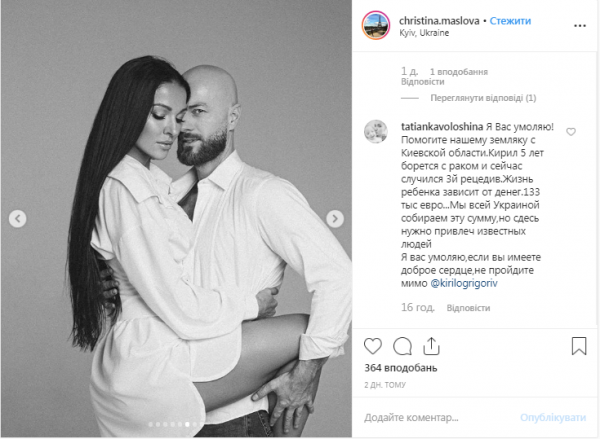The height and width of the screenshot is (439, 600).
Task: Reply to tatiankavoloshina's comment via Відповісти
Action: (468, 308)
